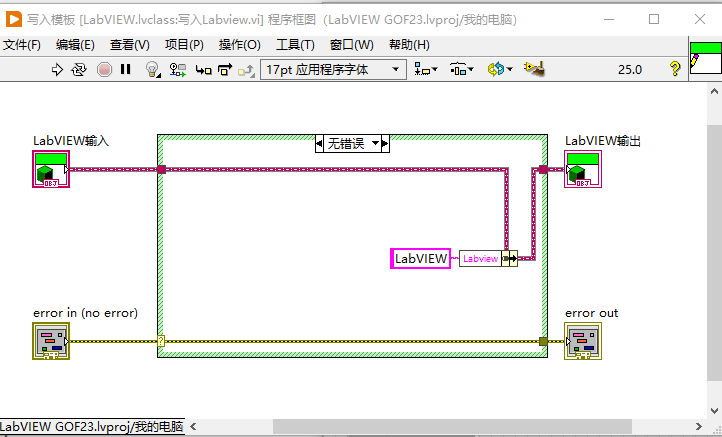Click the yellow context help question mark
The width and height of the screenshot is (722, 437).
675,69
